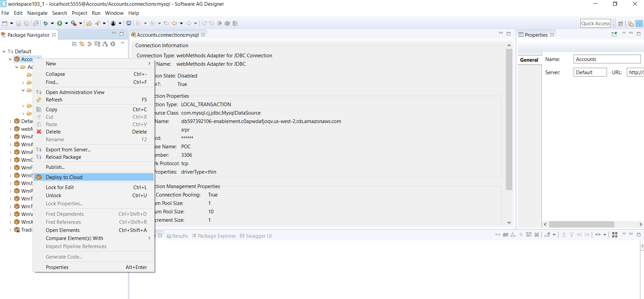
Task: Maximize the Package Navigator view
Action: [x=122, y=34]
